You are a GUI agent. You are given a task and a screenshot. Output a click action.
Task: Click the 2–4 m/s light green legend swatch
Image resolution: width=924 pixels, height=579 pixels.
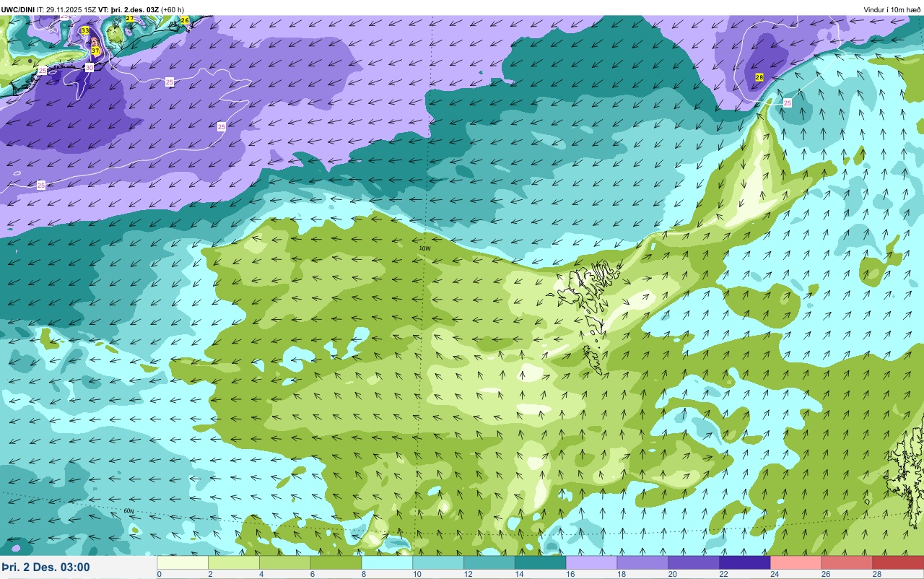[x=234, y=562]
